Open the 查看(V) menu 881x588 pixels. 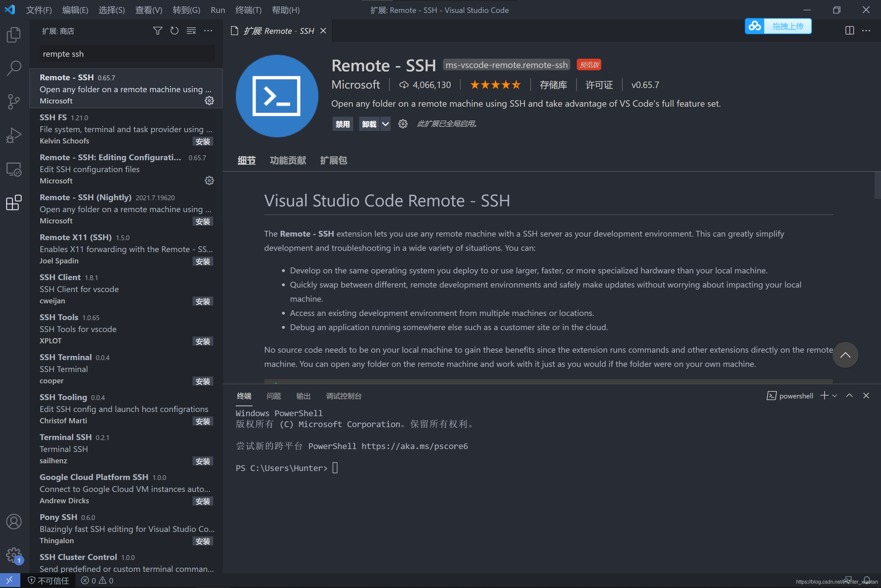pyautogui.click(x=149, y=10)
